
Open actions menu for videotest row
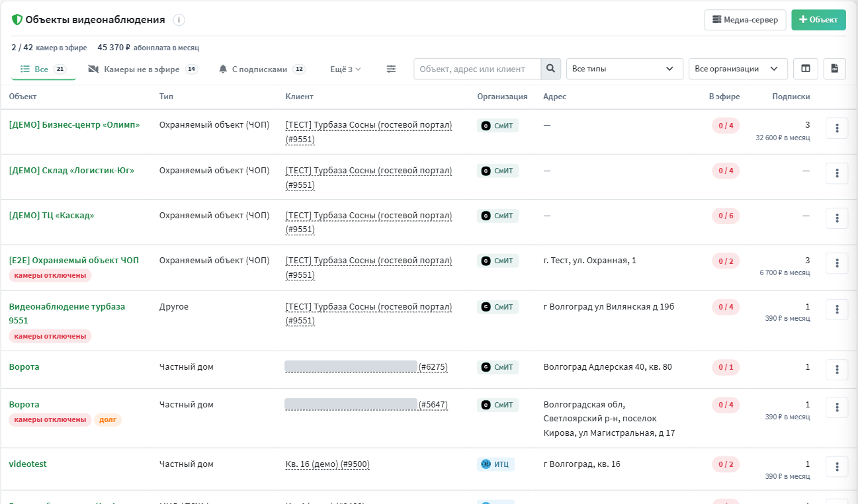tap(837, 467)
